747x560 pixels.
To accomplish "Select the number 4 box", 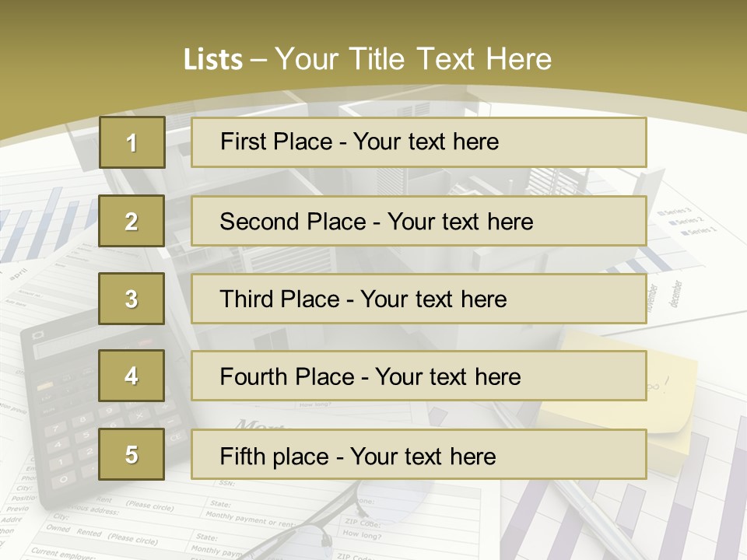I will coord(132,376).
